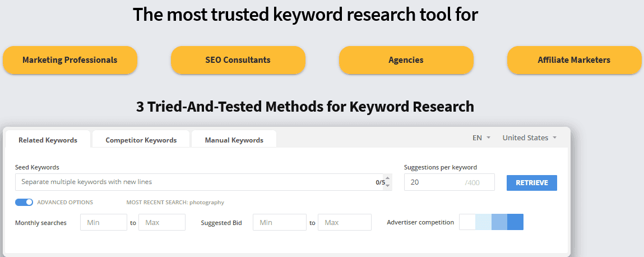Select the Agencies button

click(406, 60)
